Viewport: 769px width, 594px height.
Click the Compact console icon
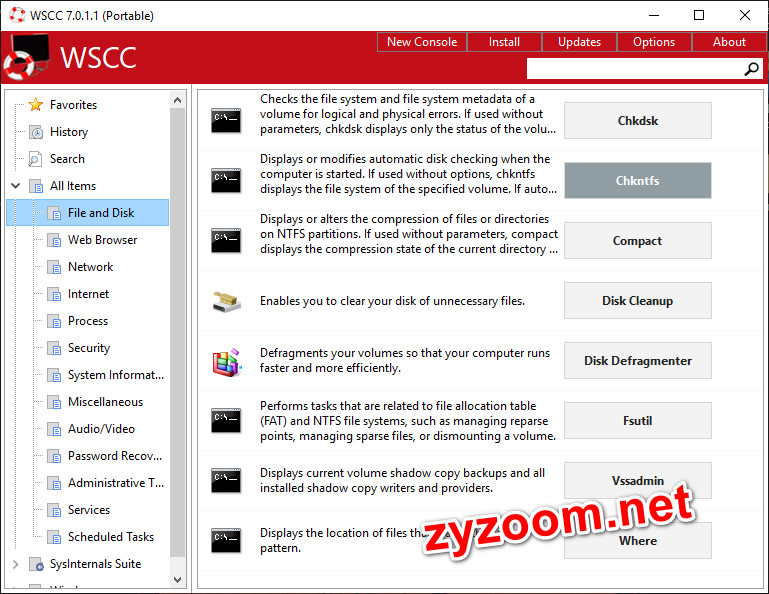coord(226,240)
